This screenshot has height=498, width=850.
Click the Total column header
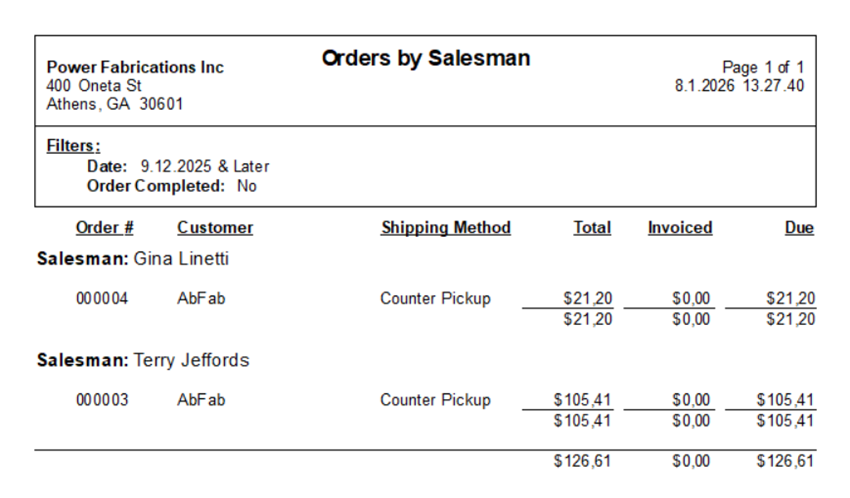[x=592, y=228]
